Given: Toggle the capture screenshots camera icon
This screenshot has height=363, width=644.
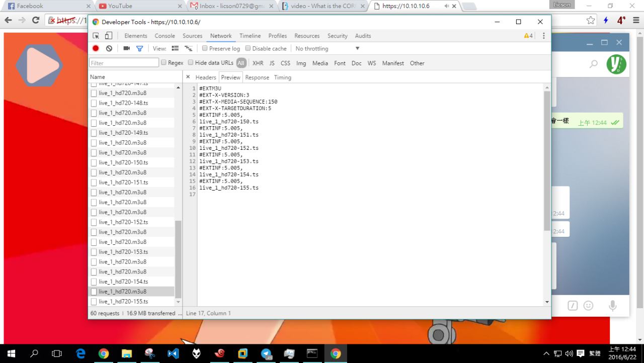Looking at the screenshot, I should [126, 49].
